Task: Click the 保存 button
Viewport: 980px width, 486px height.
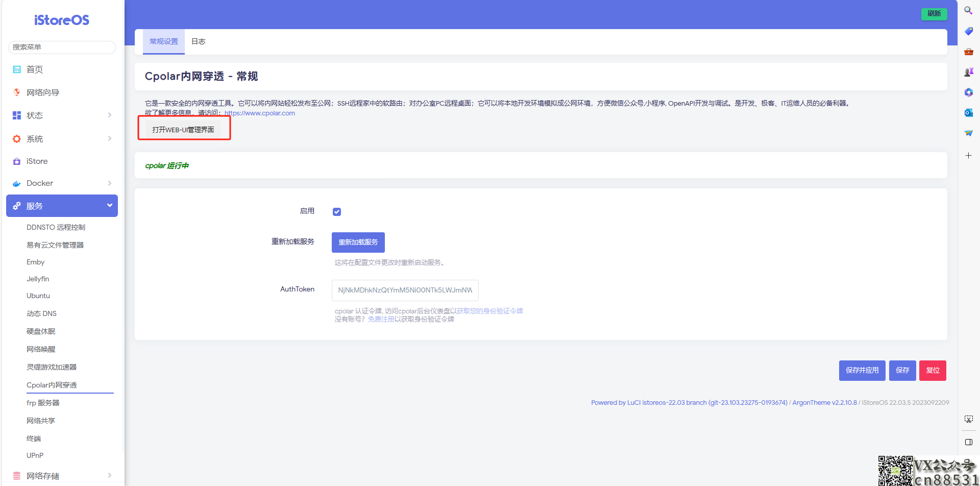Action: (x=902, y=371)
